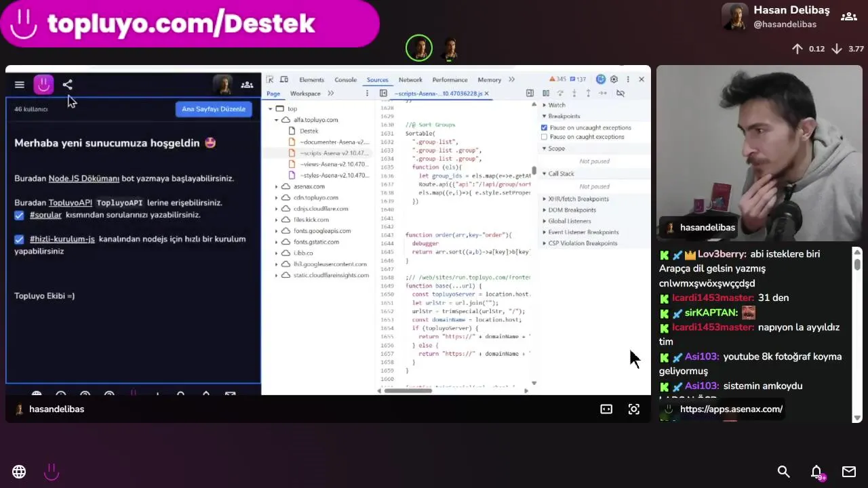Click the issues count 137 indicator

coord(578,79)
